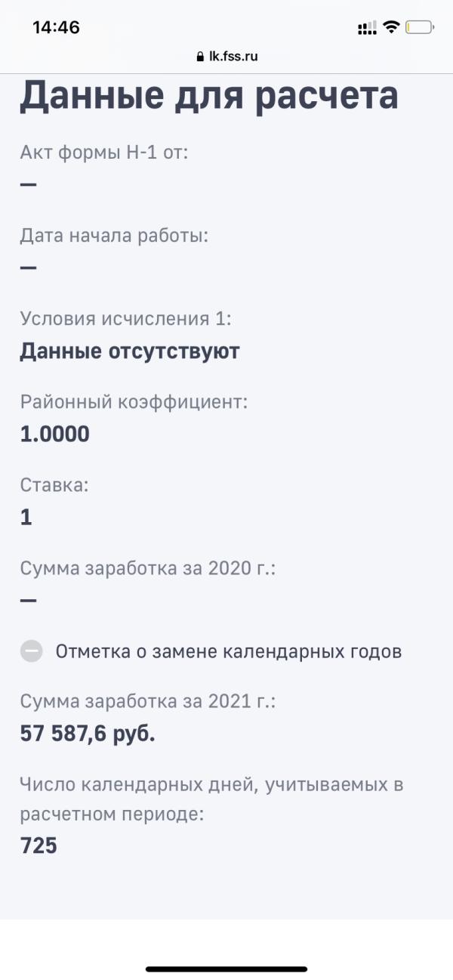
Task: Click the "Дата начала работы" label
Action: (114, 235)
